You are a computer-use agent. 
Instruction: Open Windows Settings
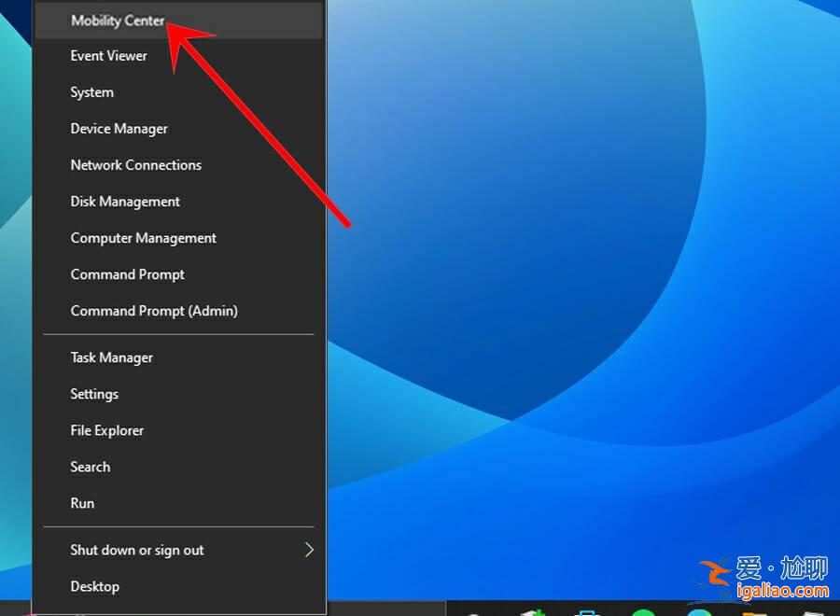[94, 394]
